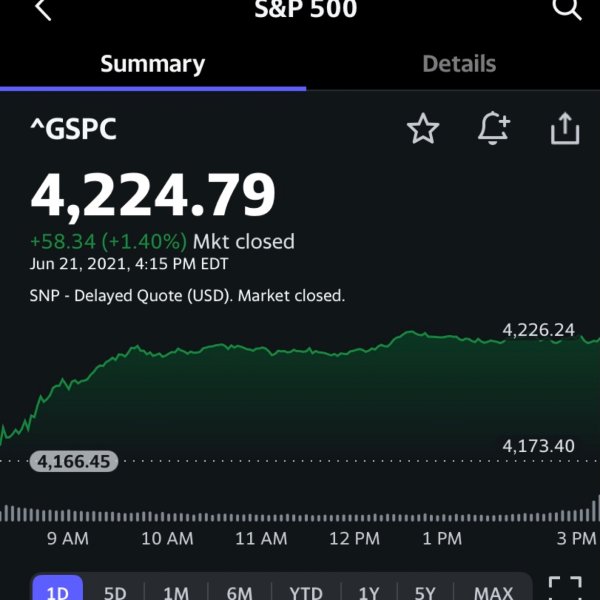
Task: Choose the 1M chart range
Action: [x=176, y=591]
